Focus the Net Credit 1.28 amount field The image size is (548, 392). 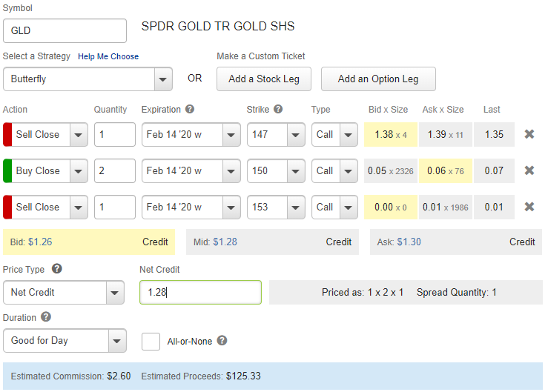click(200, 293)
